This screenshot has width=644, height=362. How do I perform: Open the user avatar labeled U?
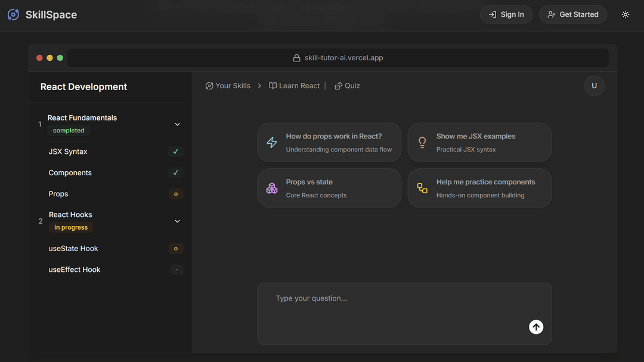[x=594, y=86]
